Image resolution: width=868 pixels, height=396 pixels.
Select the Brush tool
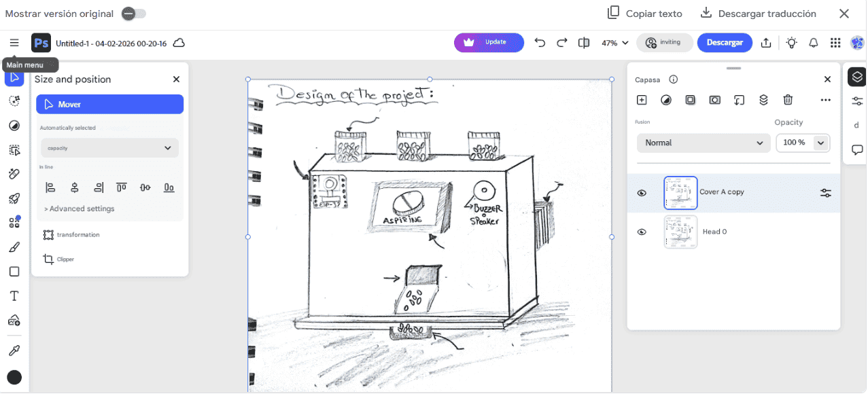(x=14, y=247)
